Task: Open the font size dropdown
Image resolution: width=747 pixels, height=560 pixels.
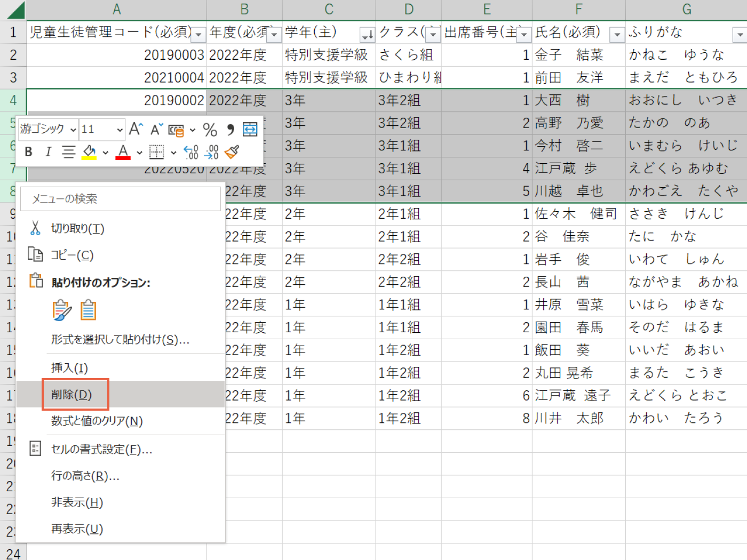Action: tap(120, 130)
